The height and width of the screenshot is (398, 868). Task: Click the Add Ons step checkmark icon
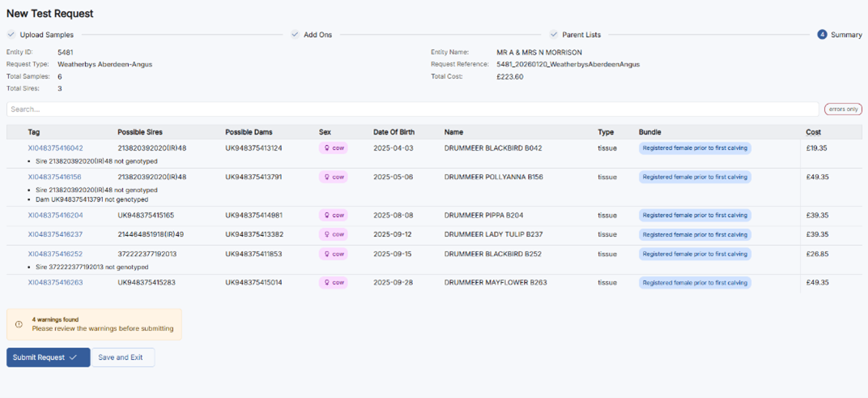point(295,34)
